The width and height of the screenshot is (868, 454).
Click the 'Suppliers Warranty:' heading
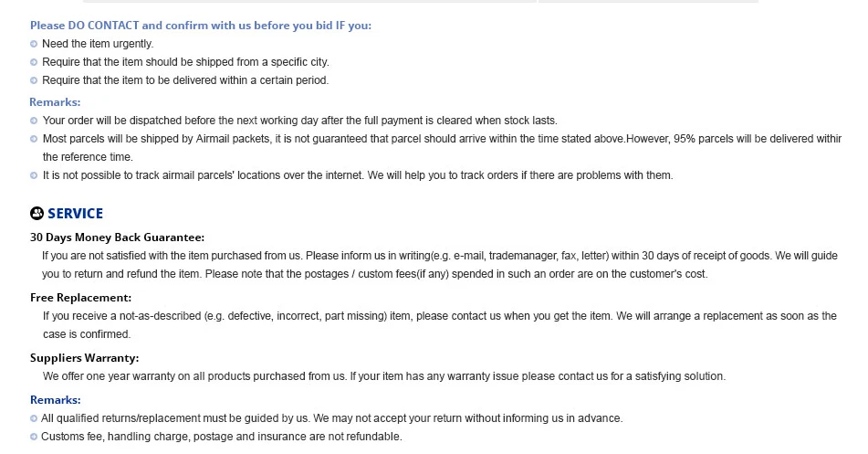pyautogui.click(x=84, y=358)
